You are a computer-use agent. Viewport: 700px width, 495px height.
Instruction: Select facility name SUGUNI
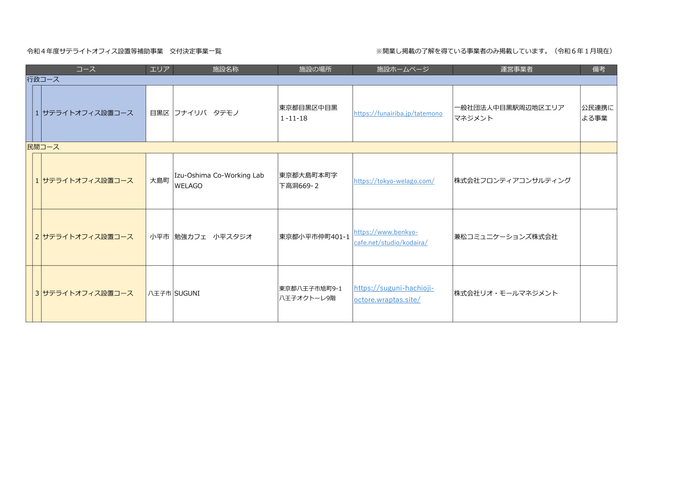tap(187, 294)
